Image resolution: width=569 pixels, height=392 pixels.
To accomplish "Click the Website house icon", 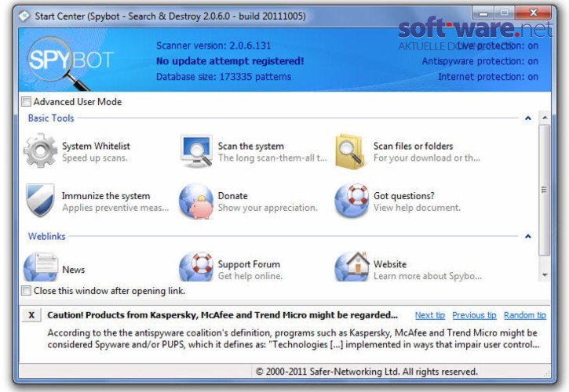I will point(352,267).
